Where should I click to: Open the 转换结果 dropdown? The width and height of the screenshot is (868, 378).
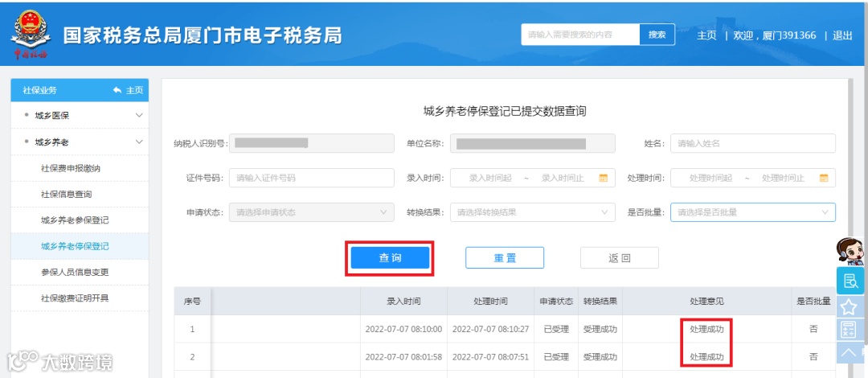532,212
